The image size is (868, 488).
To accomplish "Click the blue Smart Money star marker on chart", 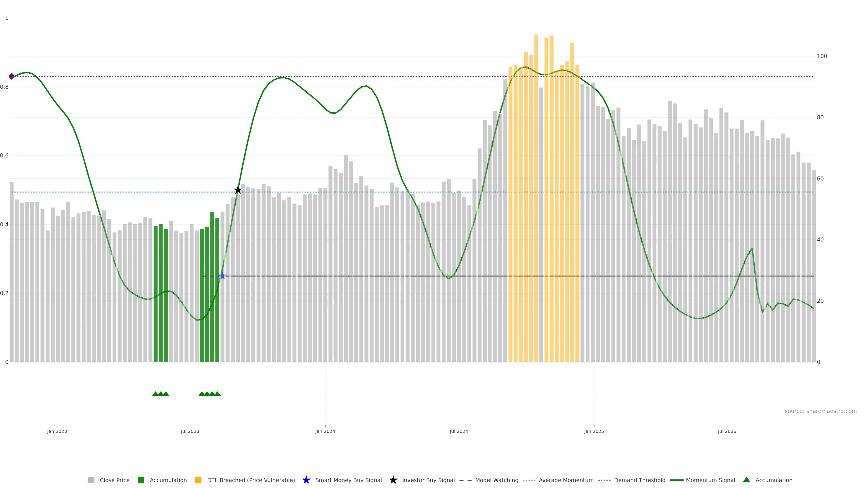I will click(x=222, y=276).
